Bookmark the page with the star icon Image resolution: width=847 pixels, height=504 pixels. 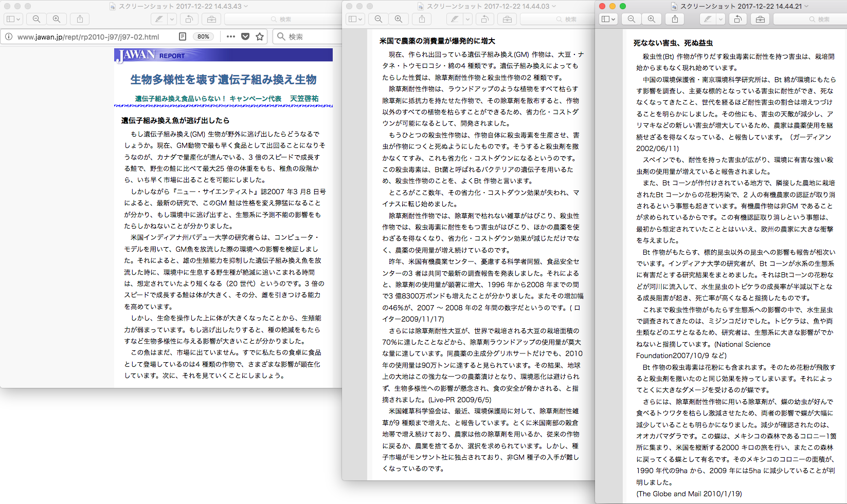(260, 36)
